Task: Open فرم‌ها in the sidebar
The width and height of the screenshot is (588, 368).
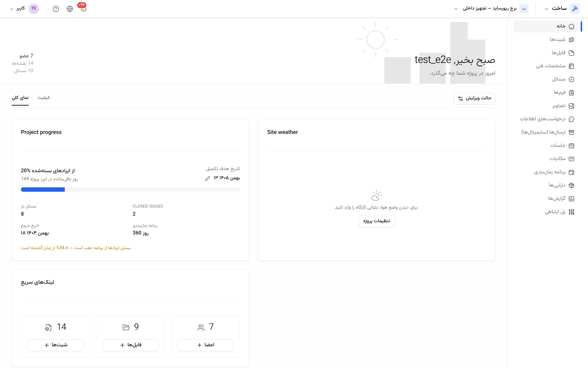Action: (x=545, y=93)
